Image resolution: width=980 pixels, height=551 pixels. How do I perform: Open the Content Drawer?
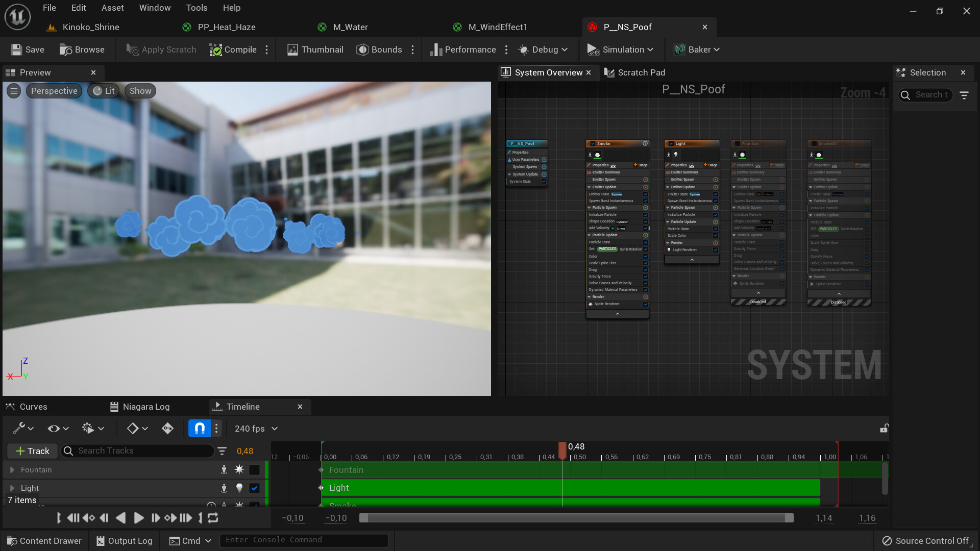(x=44, y=541)
